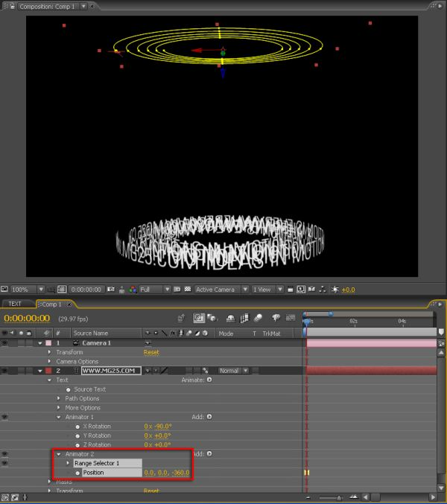447x504 pixels.
Task: Click the work area end handle
Action: [x=331, y=313]
